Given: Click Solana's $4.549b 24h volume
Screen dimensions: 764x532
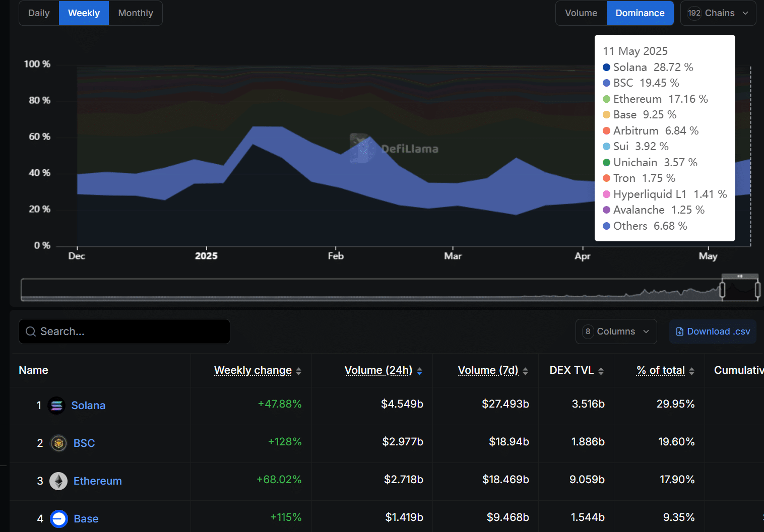Looking at the screenshot, I should click(402, 404).
